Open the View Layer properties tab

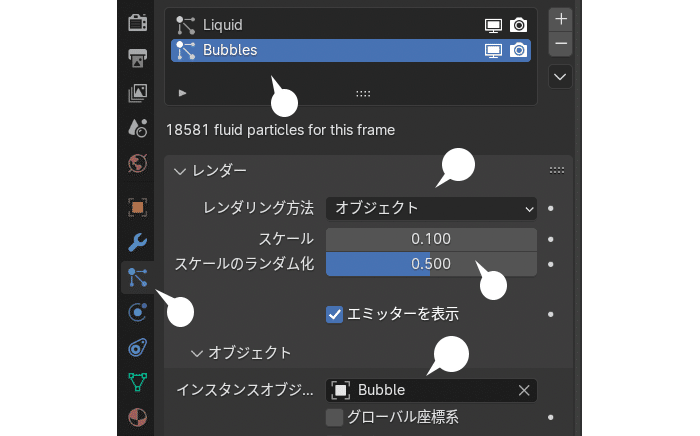tap(138, 93)
